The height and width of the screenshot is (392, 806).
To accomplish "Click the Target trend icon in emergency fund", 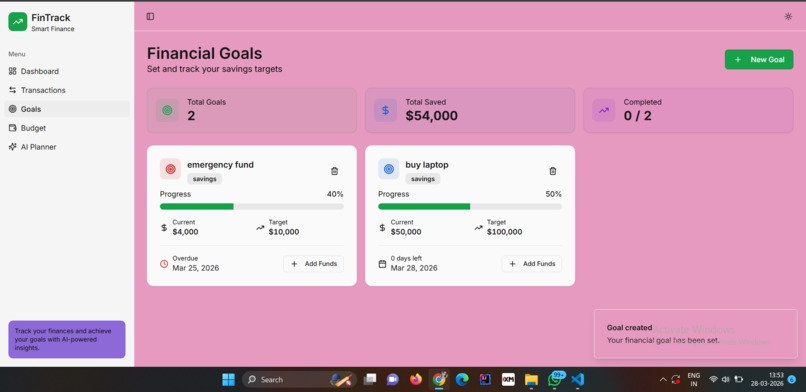I will coord(260,227).
